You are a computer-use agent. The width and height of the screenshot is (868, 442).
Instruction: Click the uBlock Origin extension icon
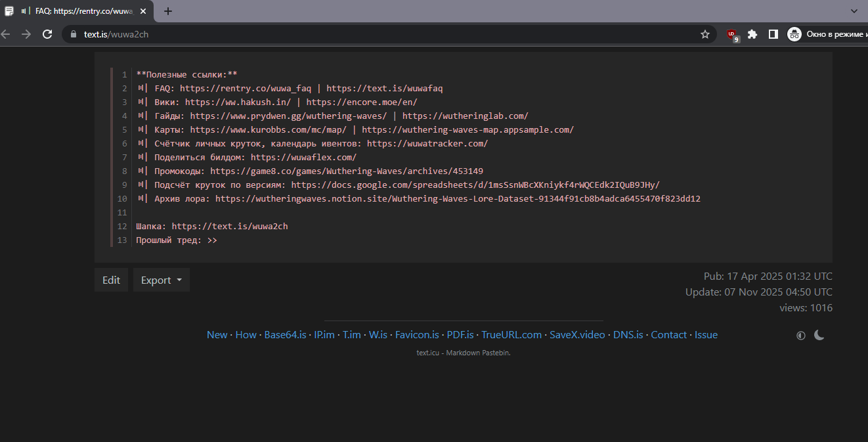[732, 34]
